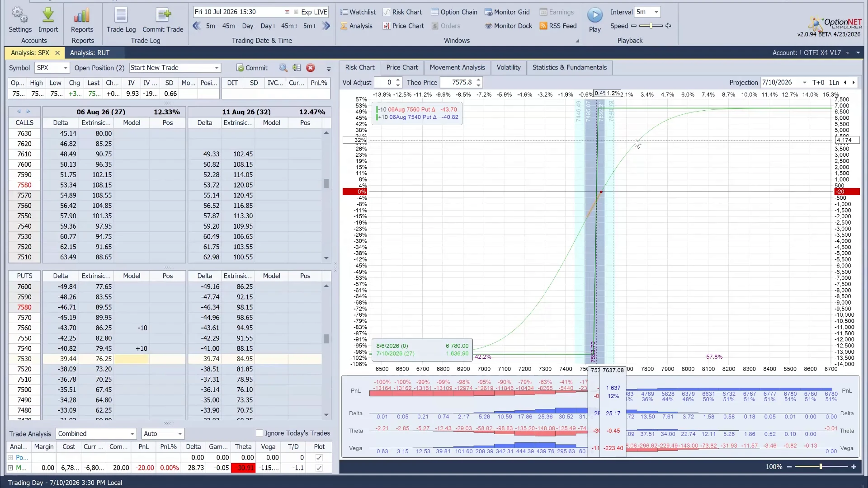Open Price Chart window from ribbon
This screenshot has height=488, width=868.
[403, 26]
